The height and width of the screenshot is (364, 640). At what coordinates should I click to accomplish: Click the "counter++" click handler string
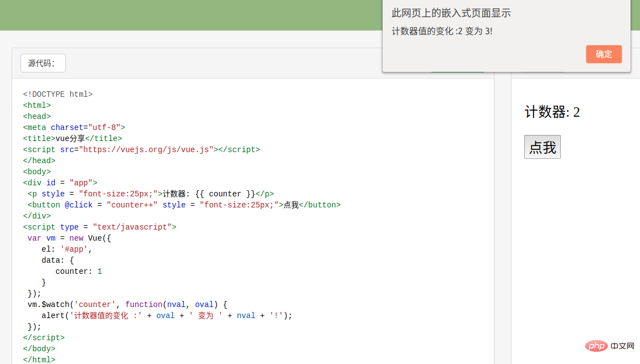coord(132,205)
